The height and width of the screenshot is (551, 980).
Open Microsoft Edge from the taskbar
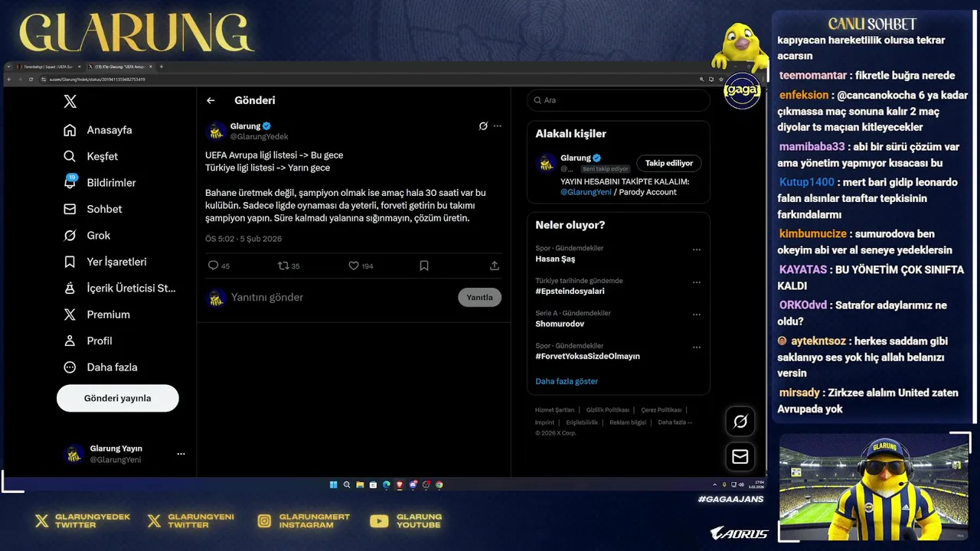(x=387, y=484)
